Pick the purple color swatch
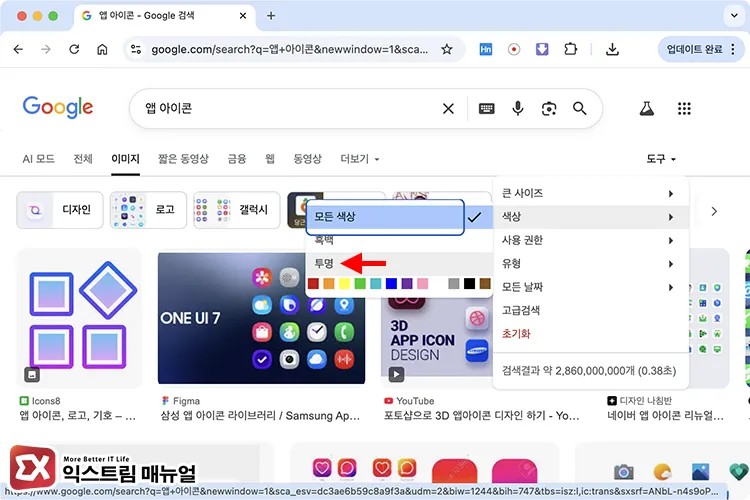This screenshot has height=500, width=750. (x=407, y=284)
